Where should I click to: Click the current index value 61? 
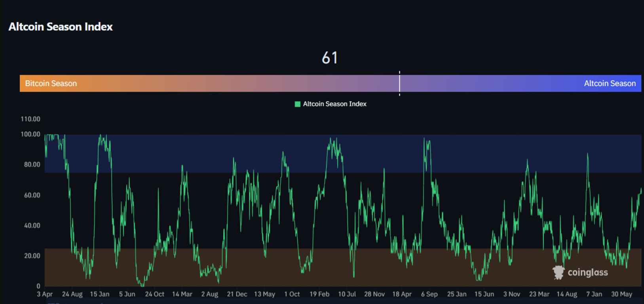click(329, 58)
